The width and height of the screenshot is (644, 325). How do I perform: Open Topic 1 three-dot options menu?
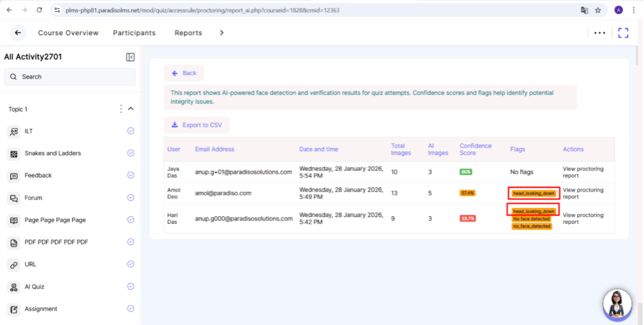click(x=121, y=109)
